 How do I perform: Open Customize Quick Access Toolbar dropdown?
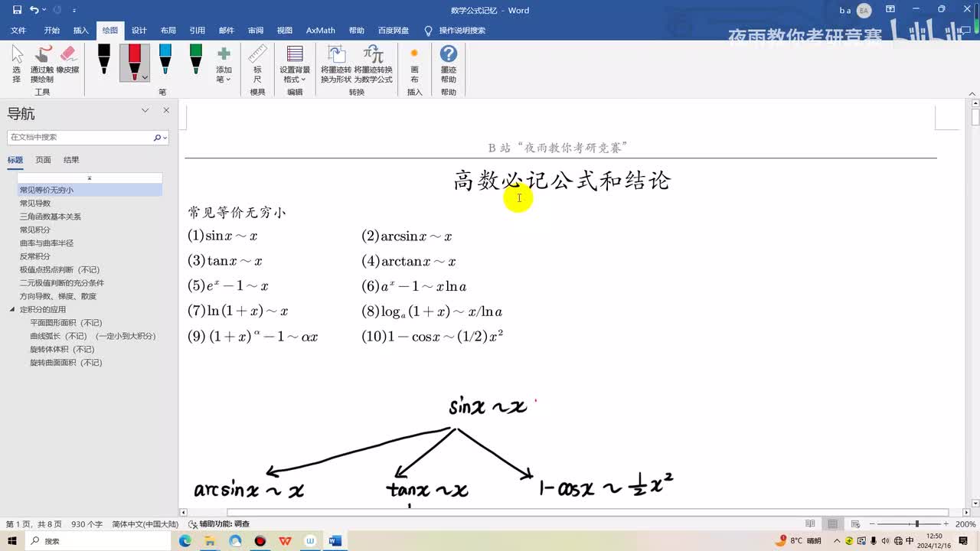point(73,11)
